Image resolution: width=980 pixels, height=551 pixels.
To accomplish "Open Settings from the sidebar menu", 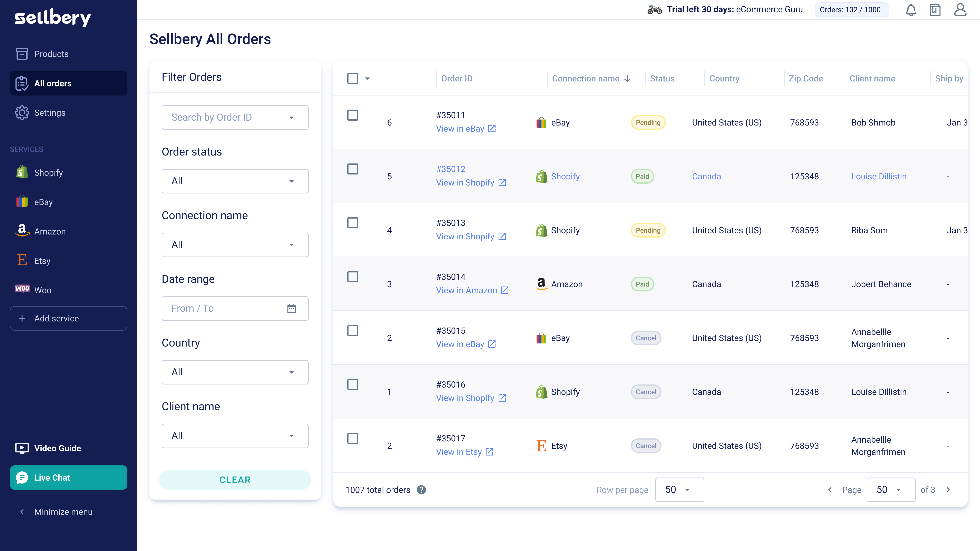I will pos(49,113).
